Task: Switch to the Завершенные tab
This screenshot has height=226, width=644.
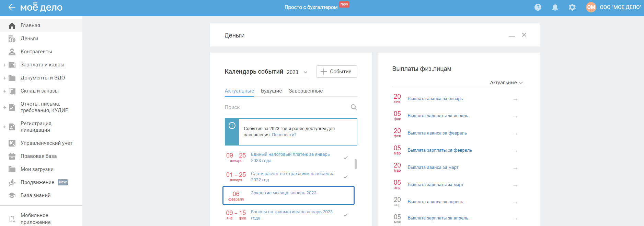Action: point(306,91)
